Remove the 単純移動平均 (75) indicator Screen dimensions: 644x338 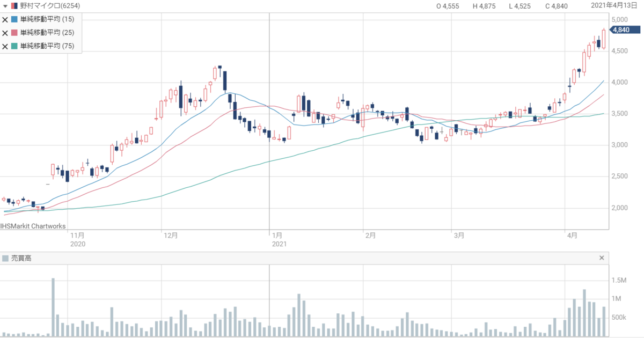coord(5,47)
